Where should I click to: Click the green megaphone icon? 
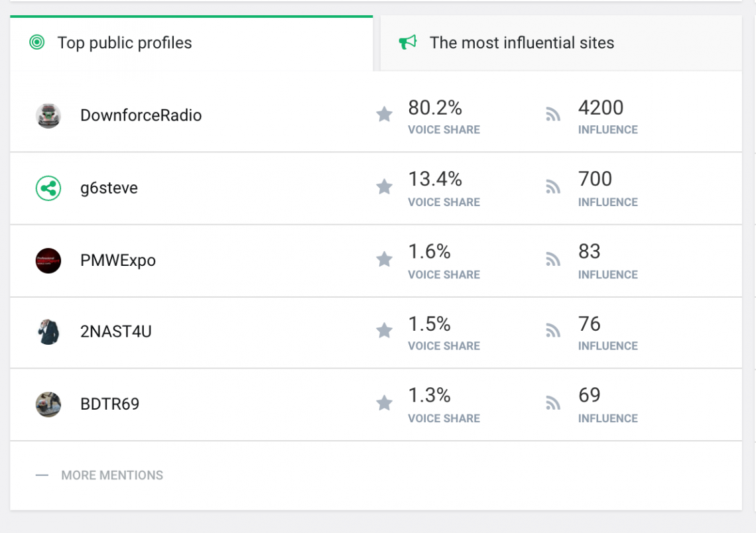tap(408, 43)
